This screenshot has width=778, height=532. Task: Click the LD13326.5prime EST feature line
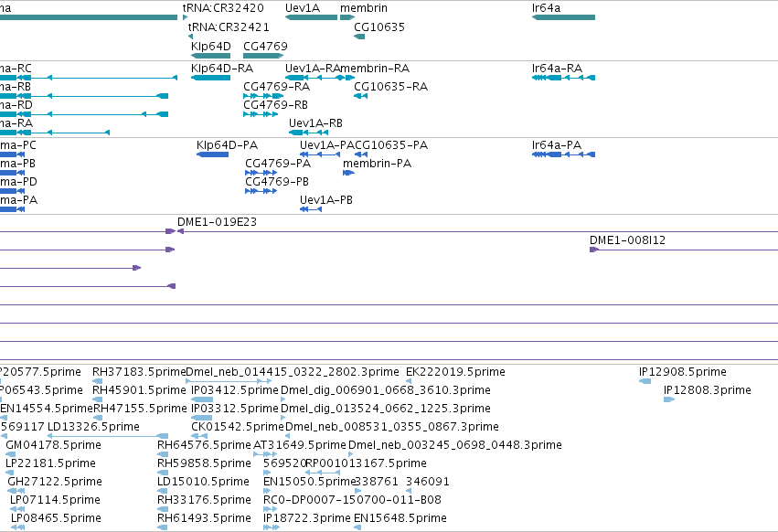108,436
